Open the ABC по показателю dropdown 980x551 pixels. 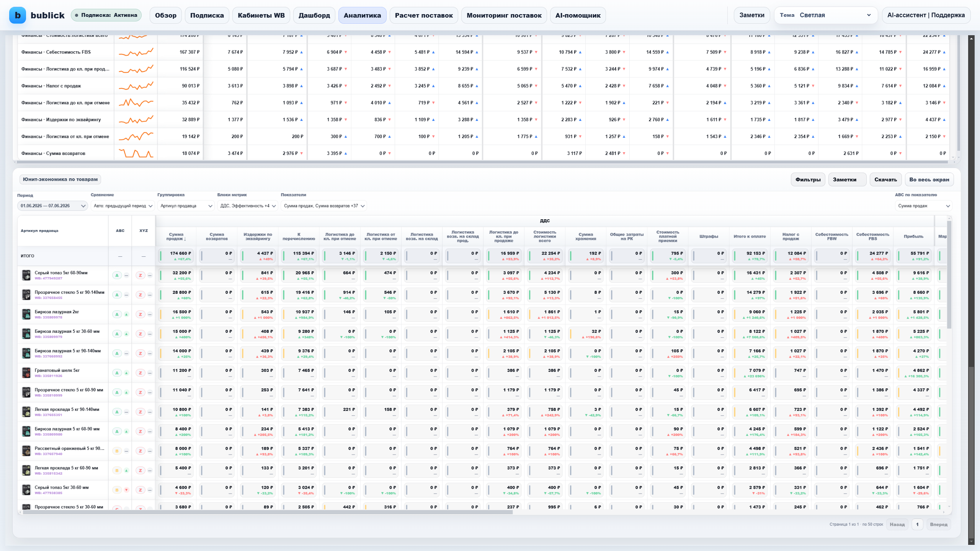923,206
